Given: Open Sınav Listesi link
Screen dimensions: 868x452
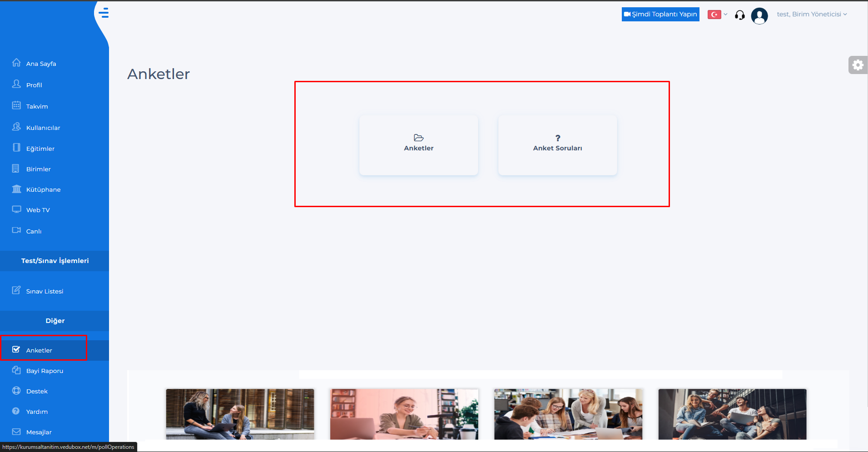Looking at the screenshot, I should click(x=45, y=291).
